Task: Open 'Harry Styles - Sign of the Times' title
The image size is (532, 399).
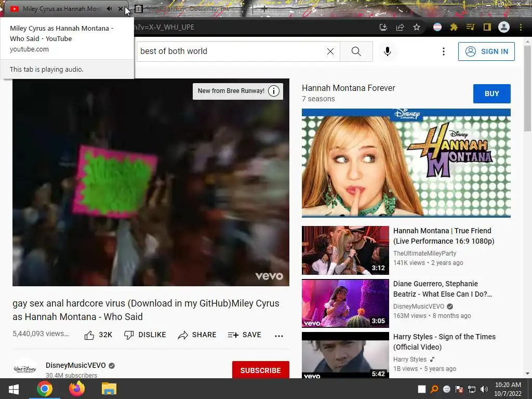Action: (x=445, y=342)
